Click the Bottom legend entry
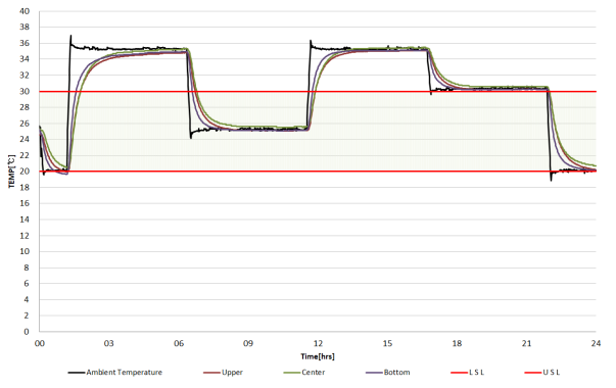The height and width of the screenshot is (388, 616). [388, 372]
